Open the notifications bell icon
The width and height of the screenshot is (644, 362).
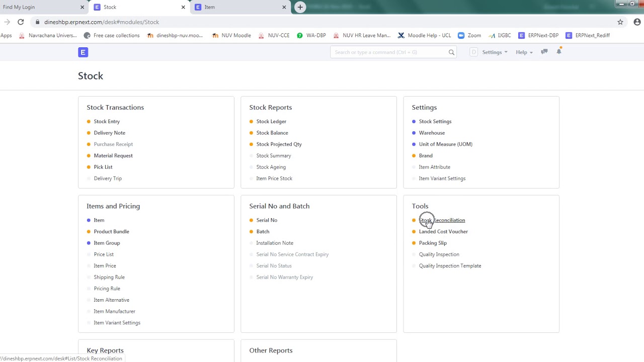(x=558, y=52)
